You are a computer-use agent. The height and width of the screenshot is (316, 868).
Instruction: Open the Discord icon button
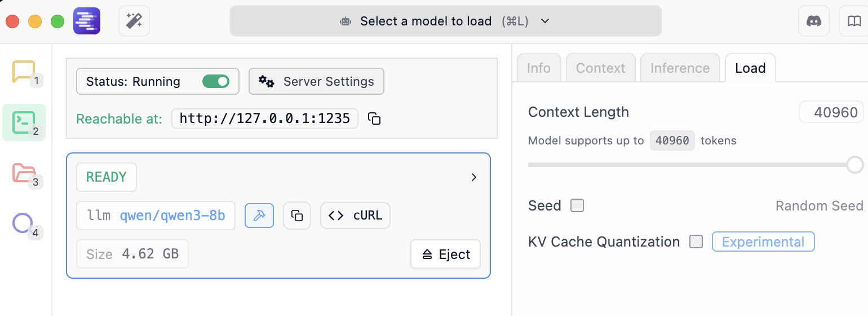(813, 21)
